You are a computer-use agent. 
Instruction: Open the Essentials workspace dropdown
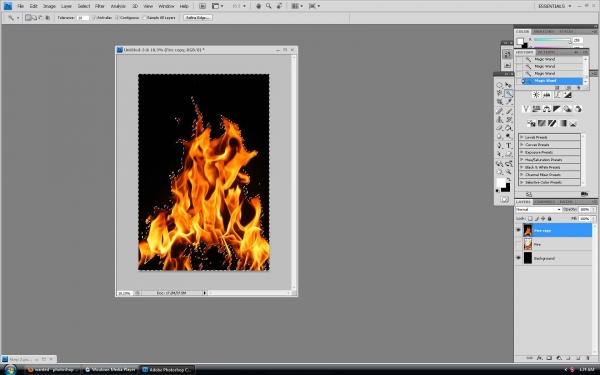tap(554, 6)
